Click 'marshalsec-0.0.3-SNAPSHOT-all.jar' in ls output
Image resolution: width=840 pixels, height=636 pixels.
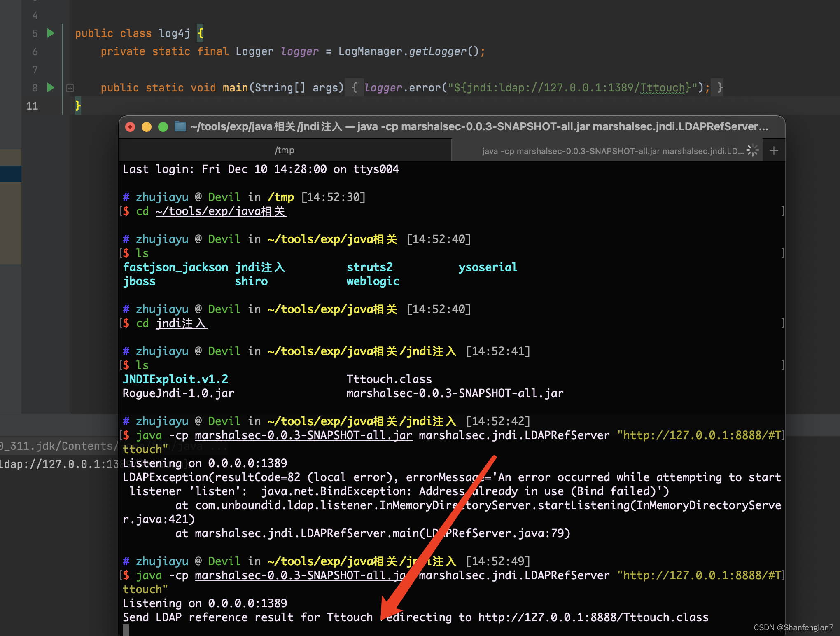pos(455,393)
